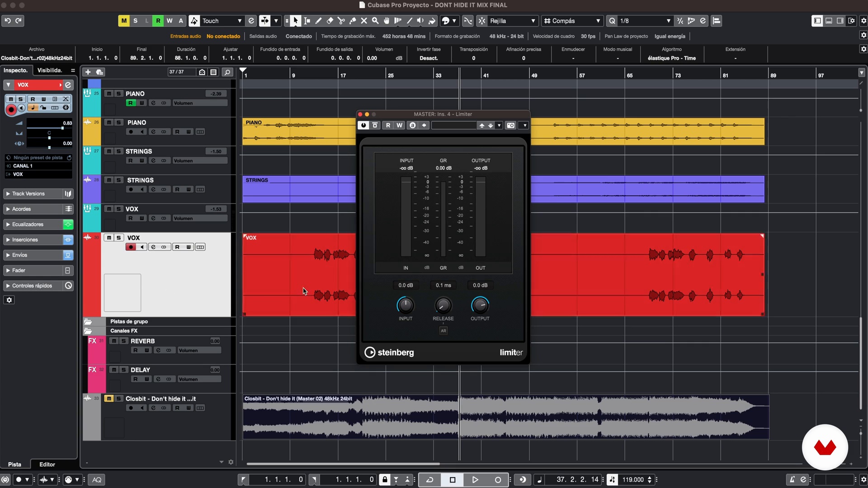
Task: Expand the Track Versions inspector section
Action: [x=33, y=194]
